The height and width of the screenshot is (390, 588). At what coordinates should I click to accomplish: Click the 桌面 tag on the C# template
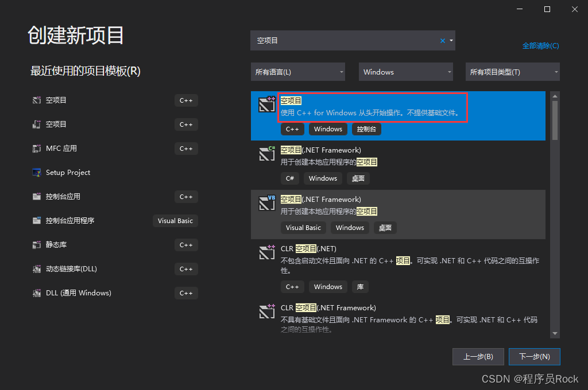click(x=358, y=178)
